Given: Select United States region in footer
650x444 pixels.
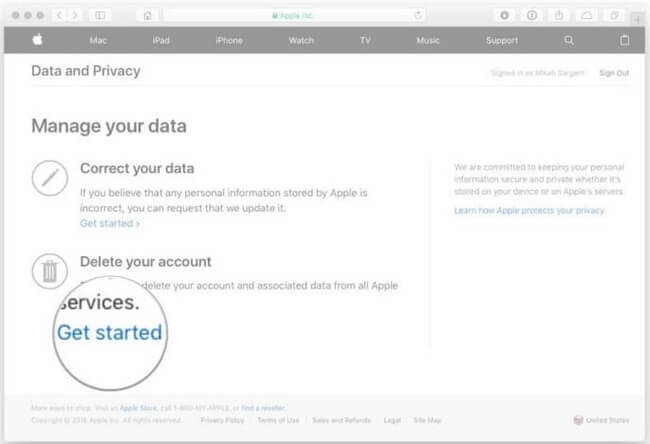Looking at the screenshot, I should pyautogui.click(x=601, y=420).
